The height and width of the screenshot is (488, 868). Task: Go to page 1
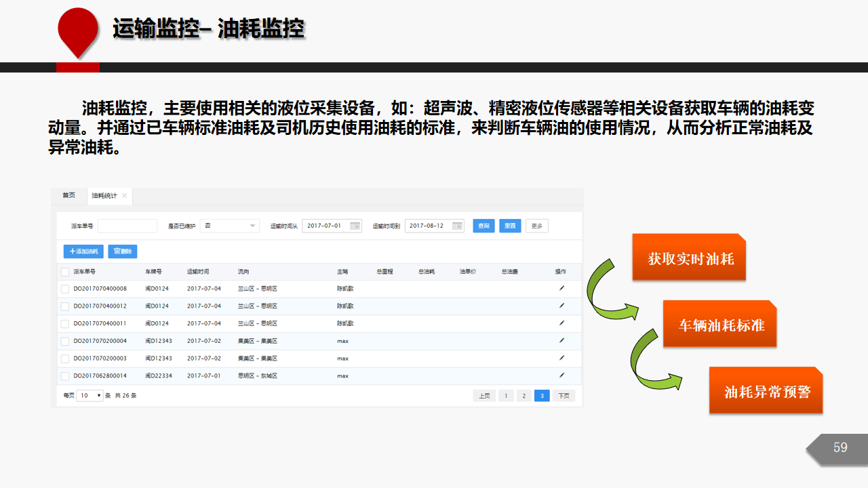pyautogui.click(x=506, y=396)
